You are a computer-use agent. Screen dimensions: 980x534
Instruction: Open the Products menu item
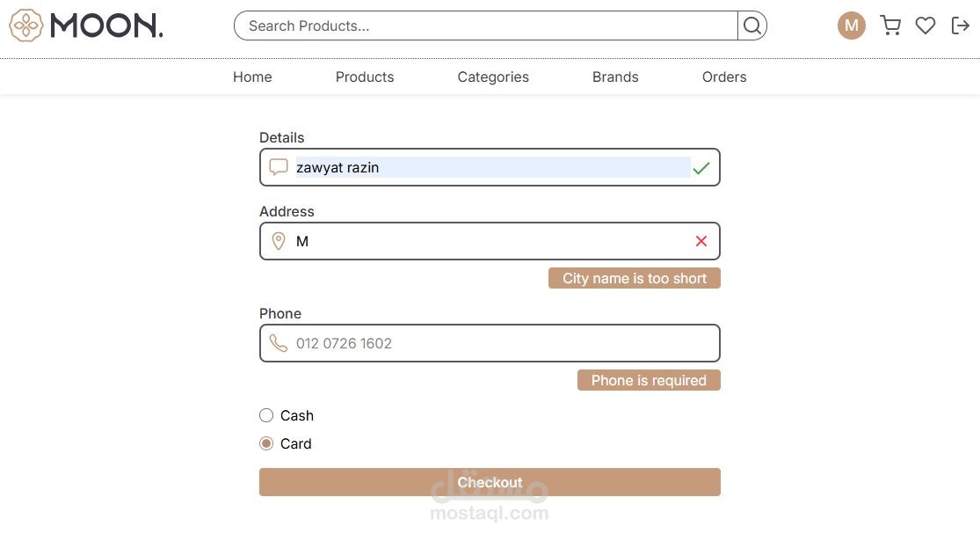(365, 77)
